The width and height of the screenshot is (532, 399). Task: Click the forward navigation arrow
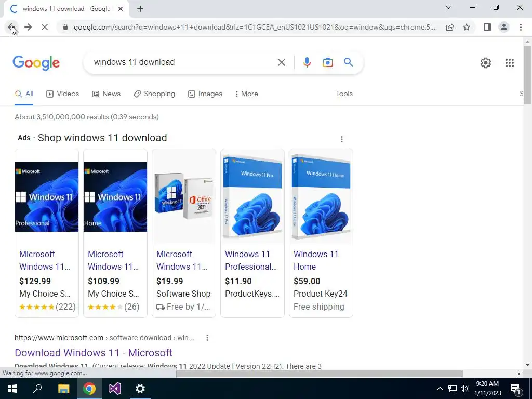28,27
